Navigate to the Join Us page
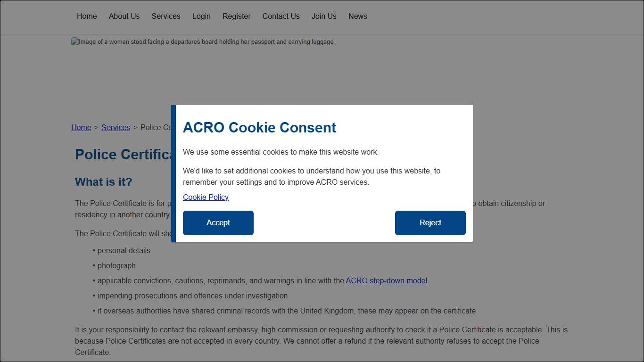Viewport: 644px width, 362px height. 324,16
